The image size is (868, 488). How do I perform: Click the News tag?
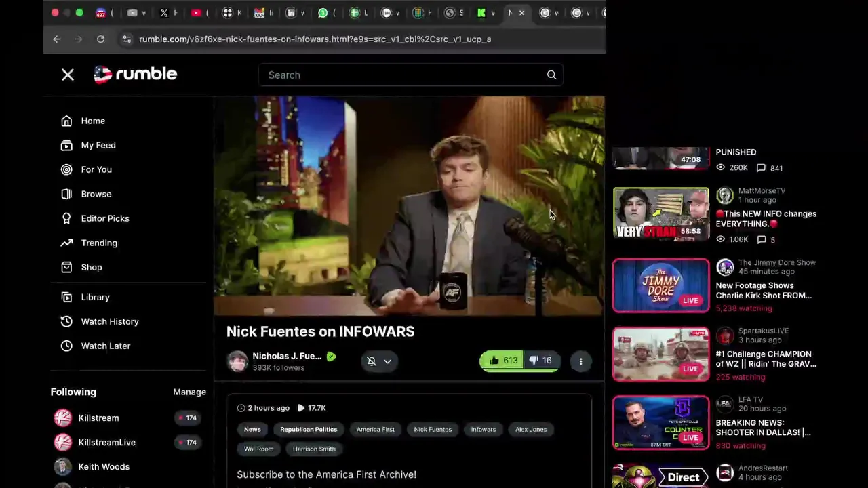(x=252, y=429)
